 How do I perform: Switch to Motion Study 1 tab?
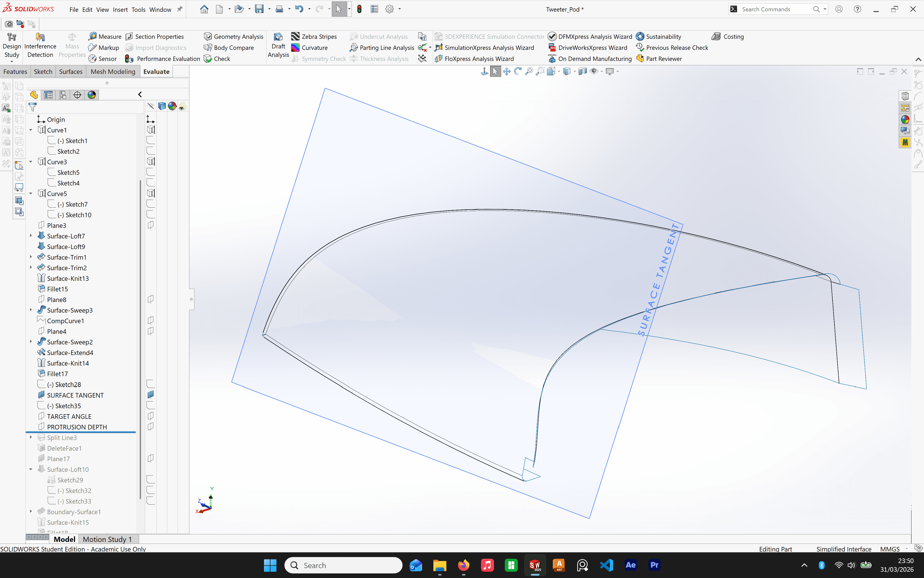(107, 539)
